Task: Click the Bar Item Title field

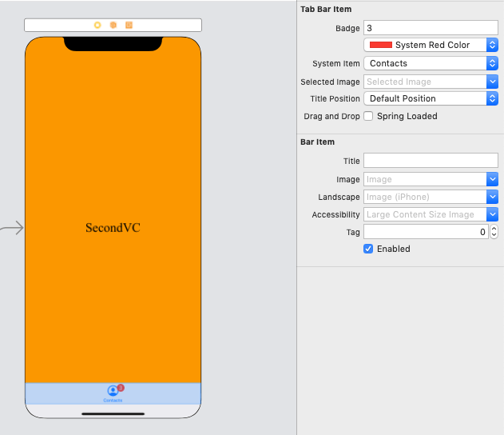Action: [x=431, y=161]
